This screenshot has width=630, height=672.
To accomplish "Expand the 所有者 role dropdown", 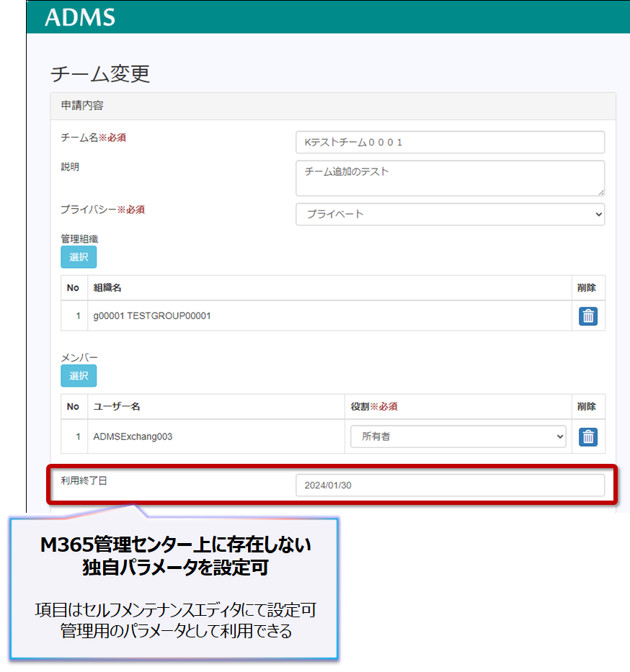I will click(458, 436).
